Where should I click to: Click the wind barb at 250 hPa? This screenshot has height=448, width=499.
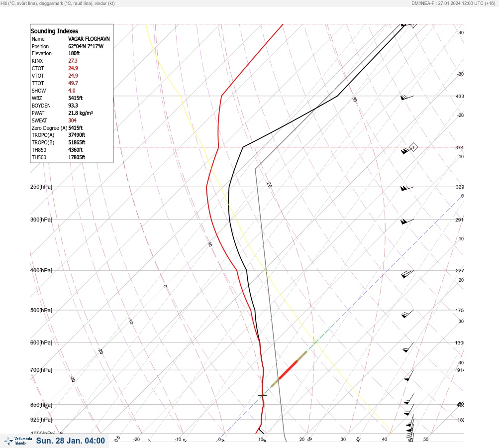point(407,188)
